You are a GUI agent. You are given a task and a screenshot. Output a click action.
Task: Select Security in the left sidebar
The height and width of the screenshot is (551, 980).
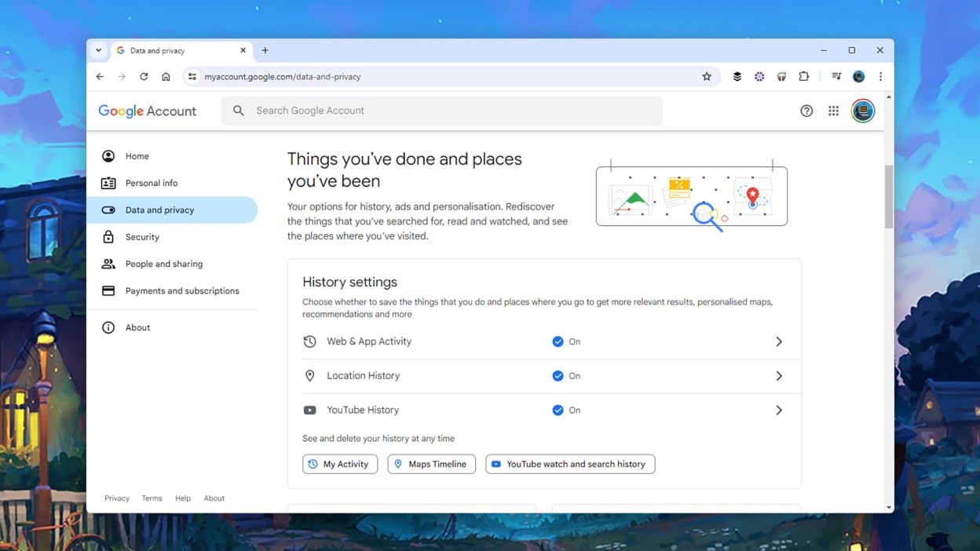(142, 237)
